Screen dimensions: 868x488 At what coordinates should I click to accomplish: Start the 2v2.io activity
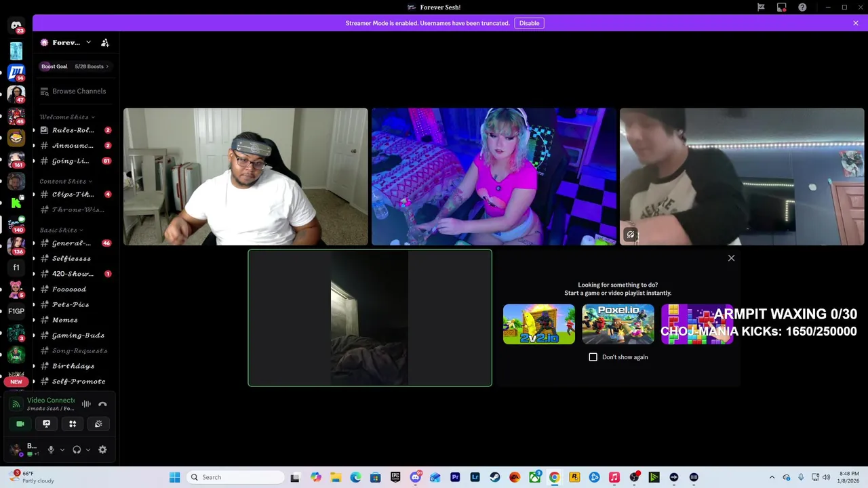click(x=539, y=324)
